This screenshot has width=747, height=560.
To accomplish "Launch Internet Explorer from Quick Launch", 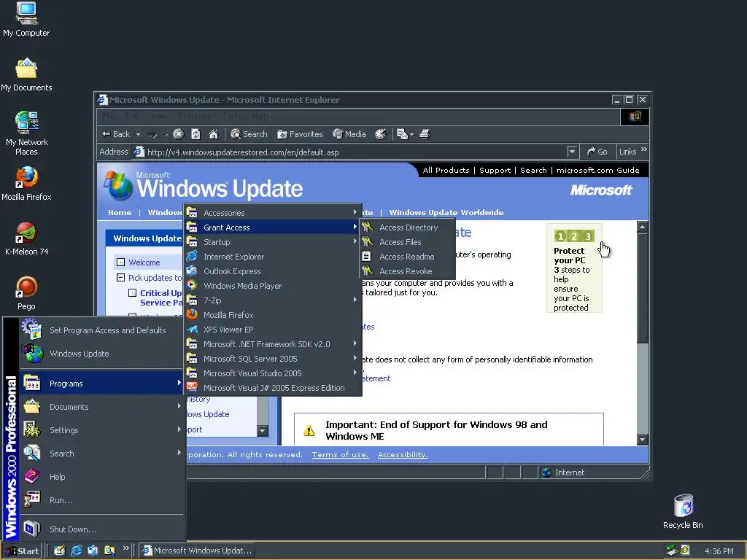I will 76,551.
